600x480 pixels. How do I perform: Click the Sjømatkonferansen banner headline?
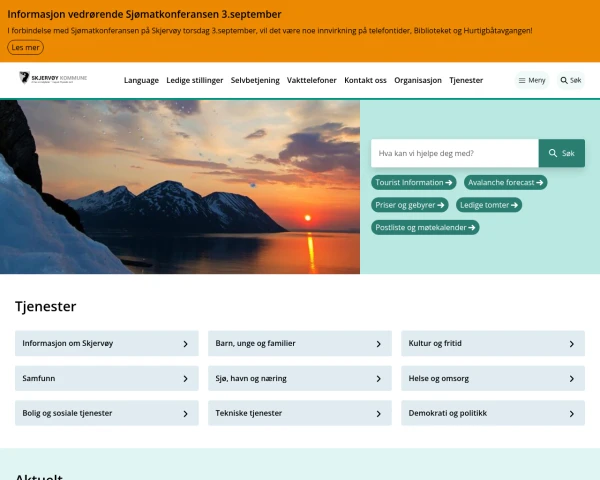point(144,14)
